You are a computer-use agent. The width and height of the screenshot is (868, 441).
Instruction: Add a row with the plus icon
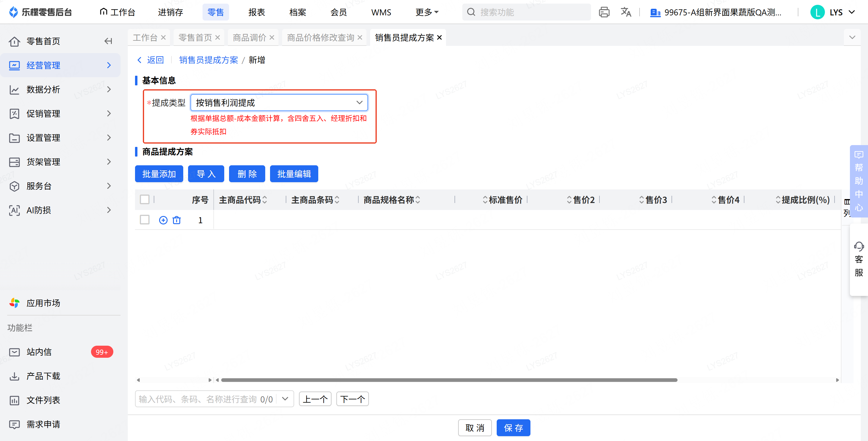coord(163,220)
